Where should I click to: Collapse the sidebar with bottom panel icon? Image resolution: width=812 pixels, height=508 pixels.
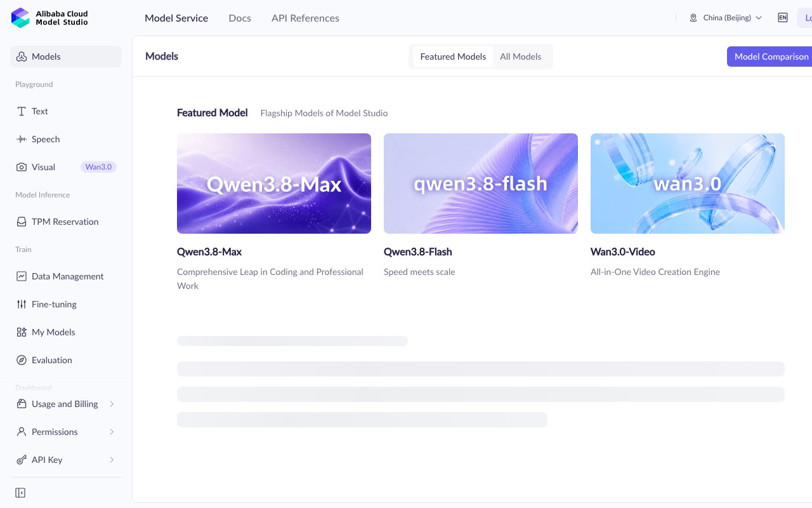20,493
